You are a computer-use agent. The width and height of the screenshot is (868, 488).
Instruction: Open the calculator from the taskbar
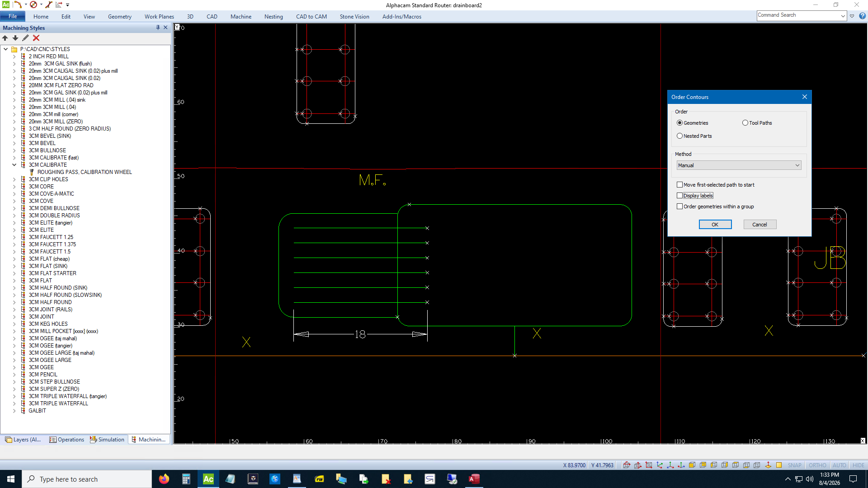(186, 479)
